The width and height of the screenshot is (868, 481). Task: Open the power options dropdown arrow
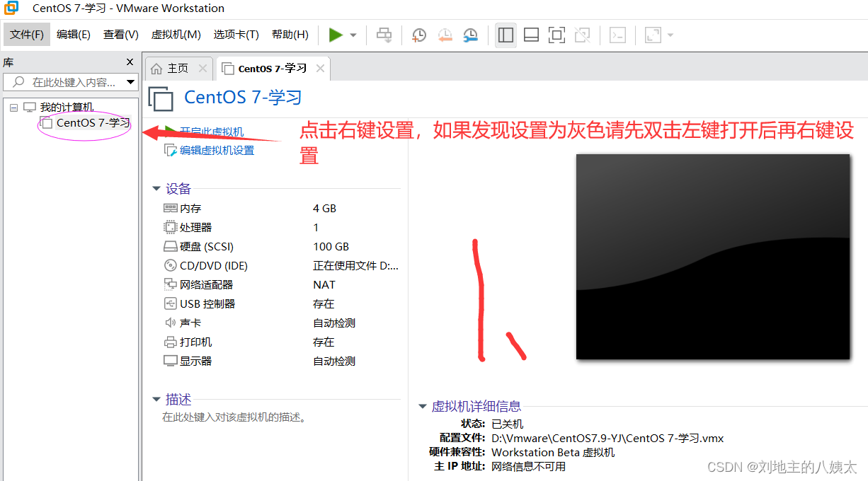(353, 35)
